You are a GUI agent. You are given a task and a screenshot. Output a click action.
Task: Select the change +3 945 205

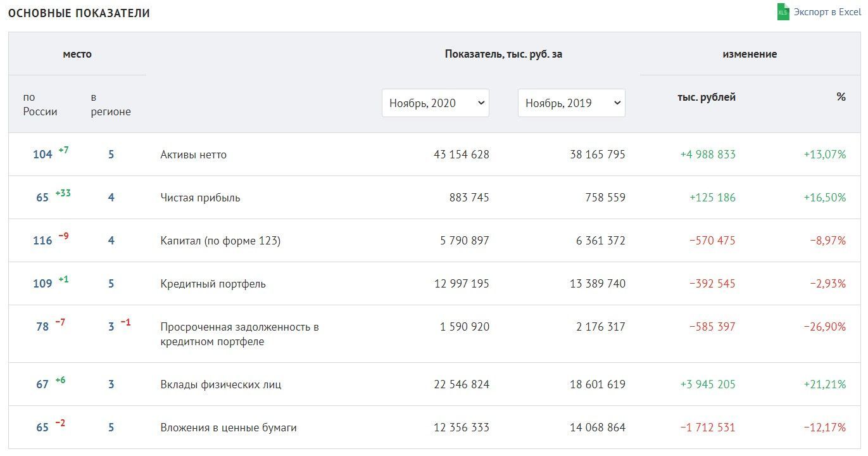coord(708,384)
